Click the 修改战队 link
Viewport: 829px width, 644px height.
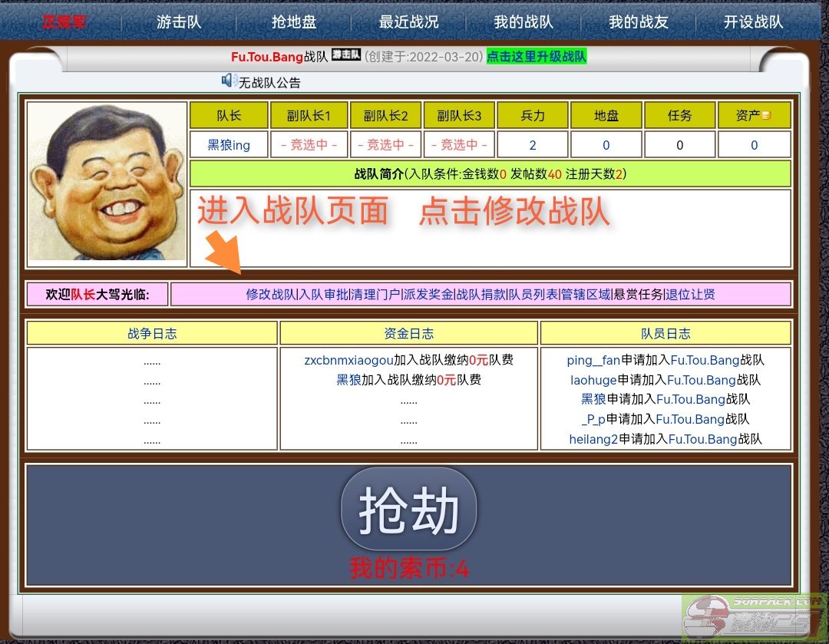pos(270,294)
